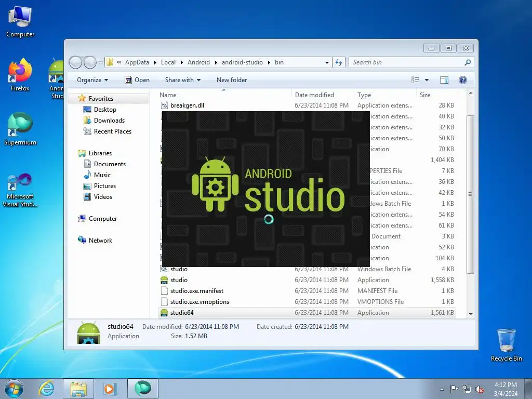Viewport: 532px width, 399px height.
Task: Expand breadcrumb arrow after Local
Action: point(181,62)
